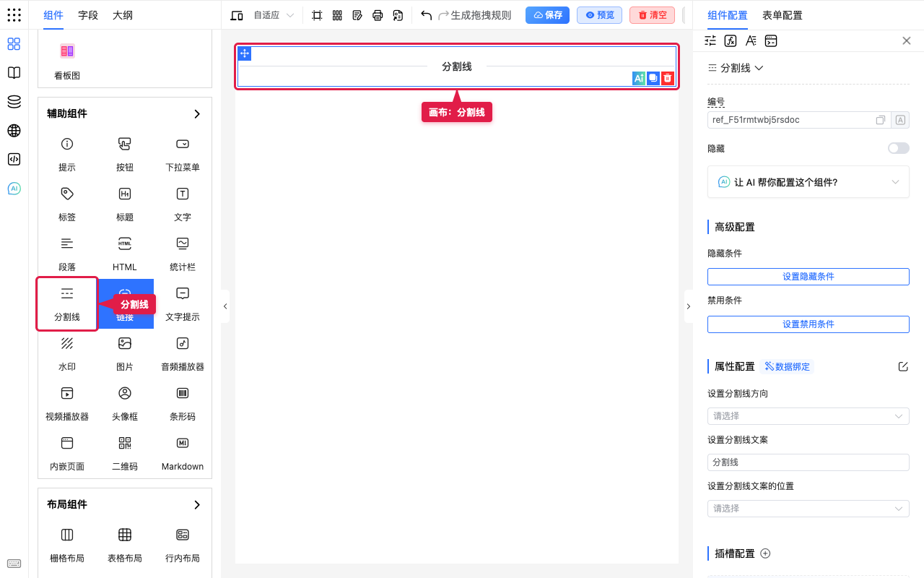The image size is (924, 578).
Task: Copy the selected canvas component with the blue duplicate icon
Action: click(653, 78)
